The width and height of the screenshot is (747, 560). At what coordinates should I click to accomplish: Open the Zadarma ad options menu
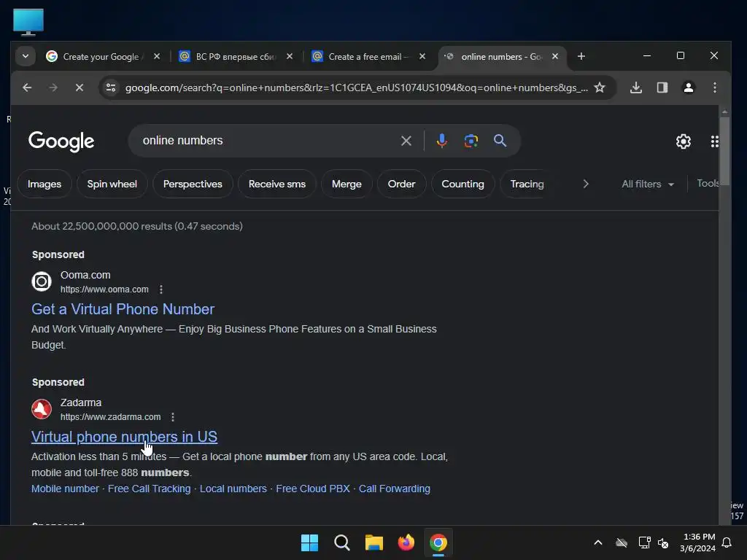point(173,417)
